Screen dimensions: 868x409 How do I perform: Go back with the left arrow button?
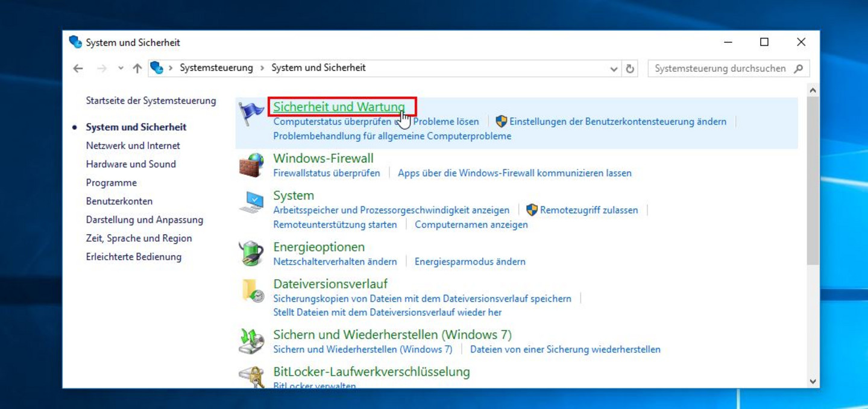[x=78, y=68]
